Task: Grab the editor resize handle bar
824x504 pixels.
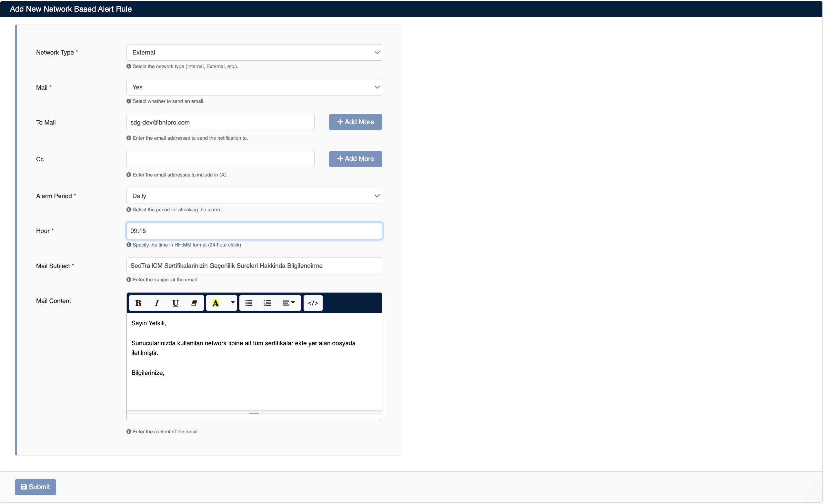Action: [x=254, y=413]
